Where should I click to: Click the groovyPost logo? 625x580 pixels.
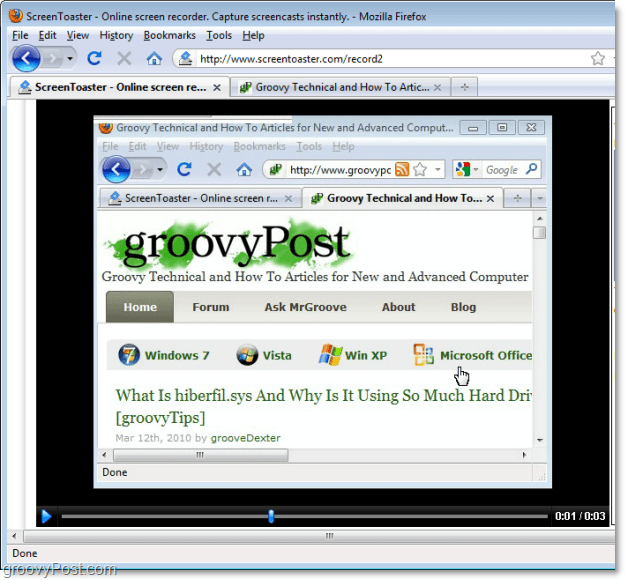coord(229,244)
